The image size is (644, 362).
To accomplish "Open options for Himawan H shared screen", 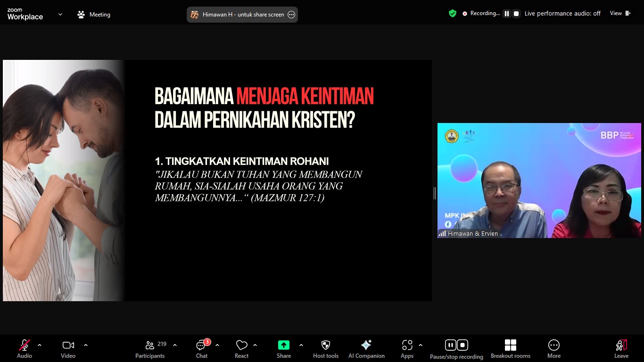I will click(x=291, y=15).
